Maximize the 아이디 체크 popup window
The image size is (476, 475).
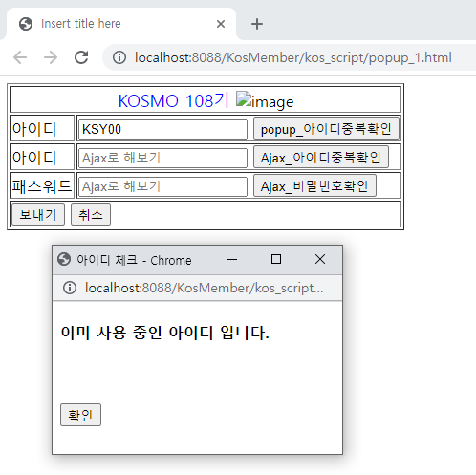pos(276,259)
